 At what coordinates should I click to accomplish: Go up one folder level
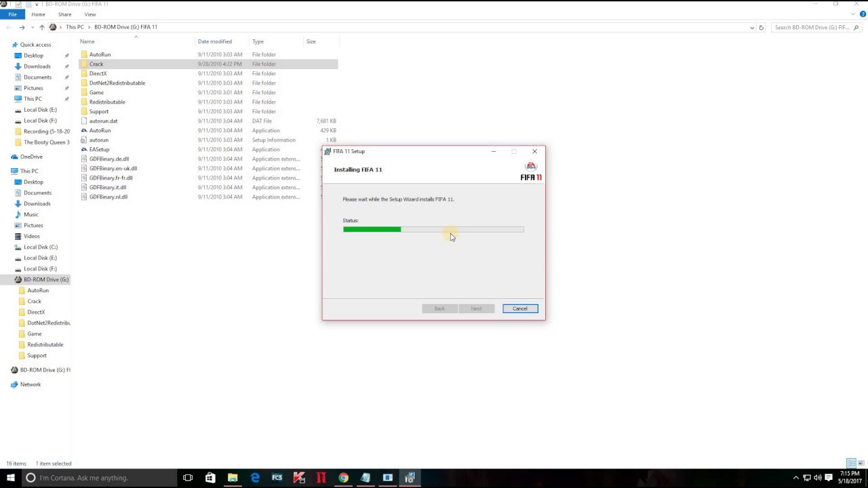coord(41,27)
